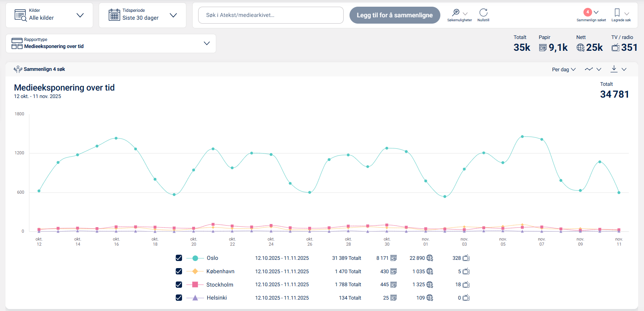The image size is (644, 311).
Task: Disable the Helsinki series checkbox
Action: pyautogui.click(x=179, y=298)
